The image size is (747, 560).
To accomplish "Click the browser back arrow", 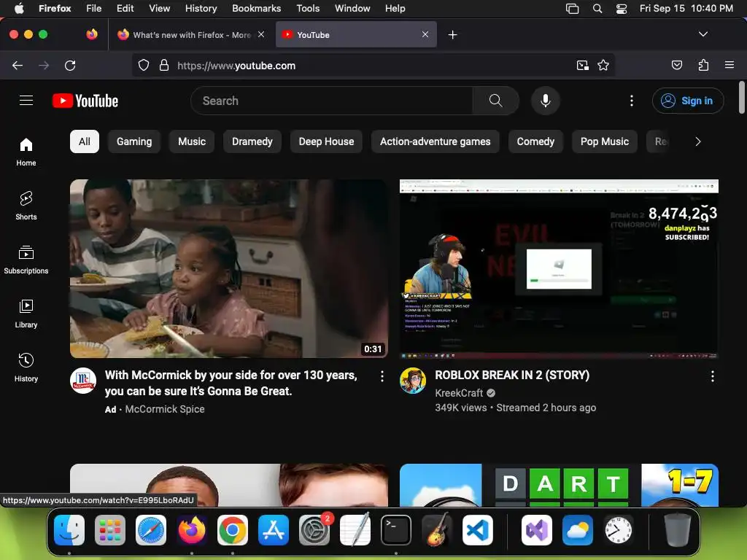I will (x=18, y=65).
